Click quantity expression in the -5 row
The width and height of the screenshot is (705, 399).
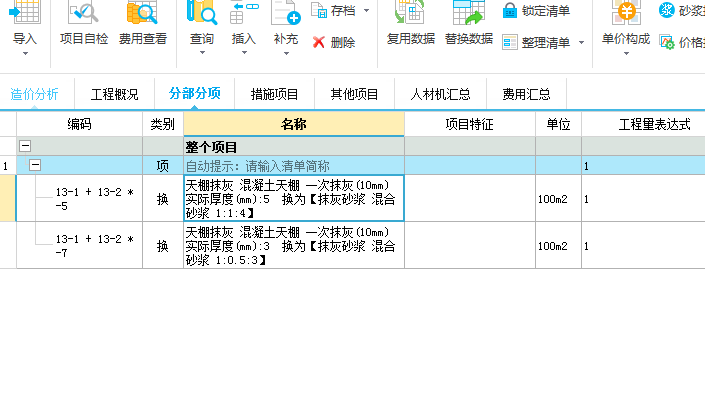pyautogui.click(x=643, y=199)
